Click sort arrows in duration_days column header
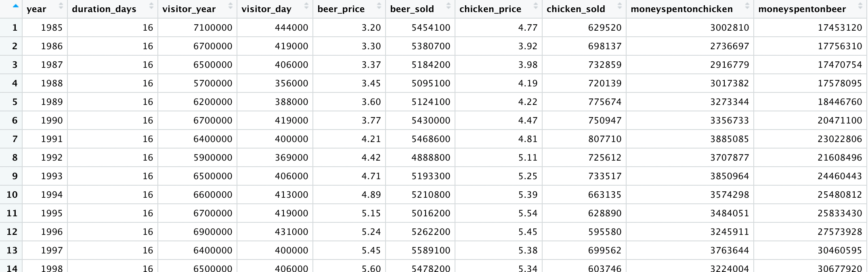Screen dimensions: 868x272 pyautogui.click(x=151, y=6)
